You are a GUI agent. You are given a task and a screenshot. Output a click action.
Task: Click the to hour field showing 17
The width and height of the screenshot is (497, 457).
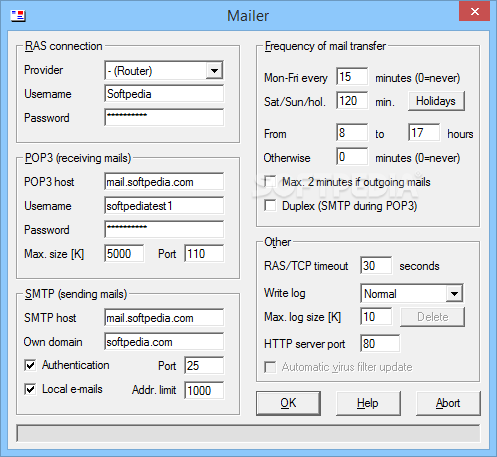424,133
